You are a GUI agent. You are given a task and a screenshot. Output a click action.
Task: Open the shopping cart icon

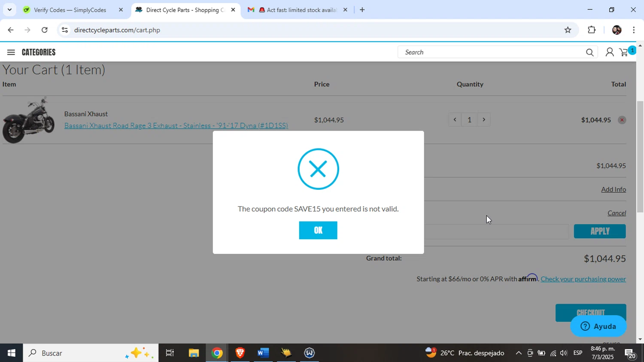(x=624, y=52)
